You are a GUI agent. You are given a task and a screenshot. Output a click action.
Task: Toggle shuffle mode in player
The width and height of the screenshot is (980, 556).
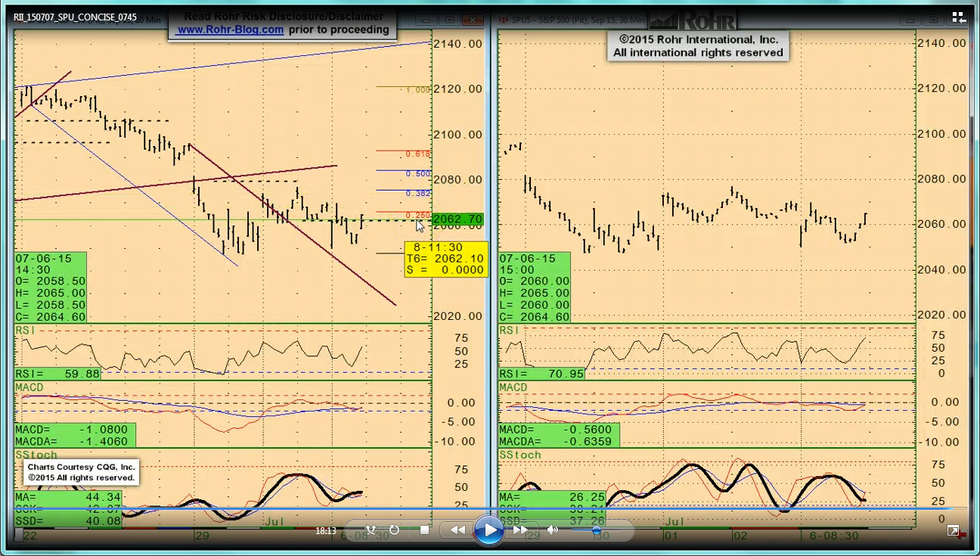[x=371, y=530]
